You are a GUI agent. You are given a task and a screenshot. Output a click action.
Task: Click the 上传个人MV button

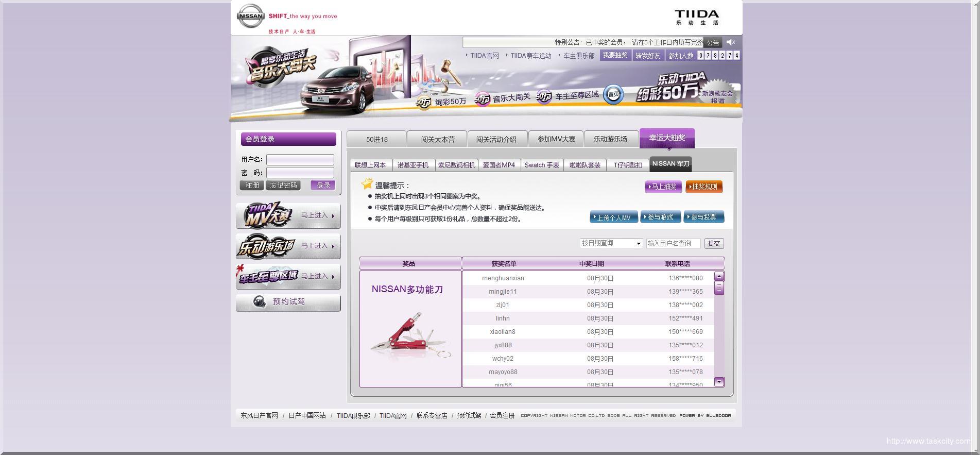pyautogui.click(x=614, y=217)
